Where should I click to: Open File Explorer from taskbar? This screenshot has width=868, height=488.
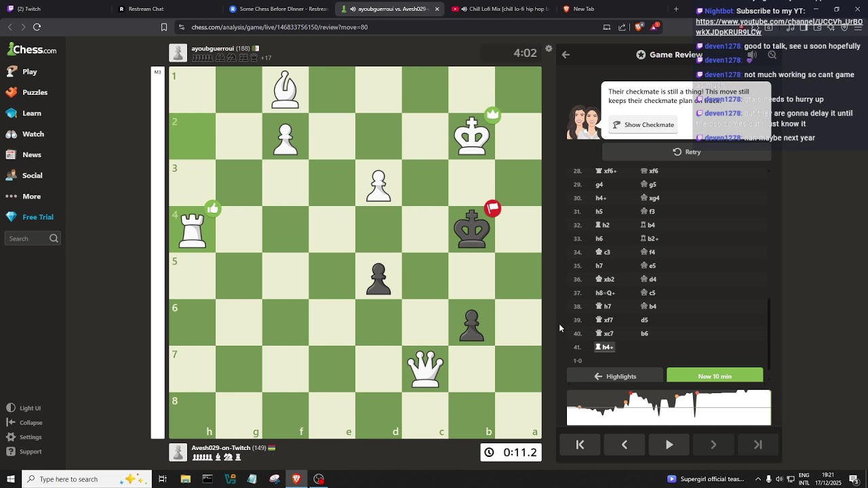(185, 479)
